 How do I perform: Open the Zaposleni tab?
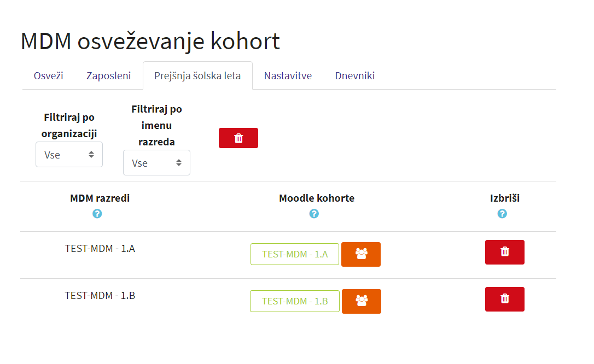pyautogui.click(x=108, y=75)
